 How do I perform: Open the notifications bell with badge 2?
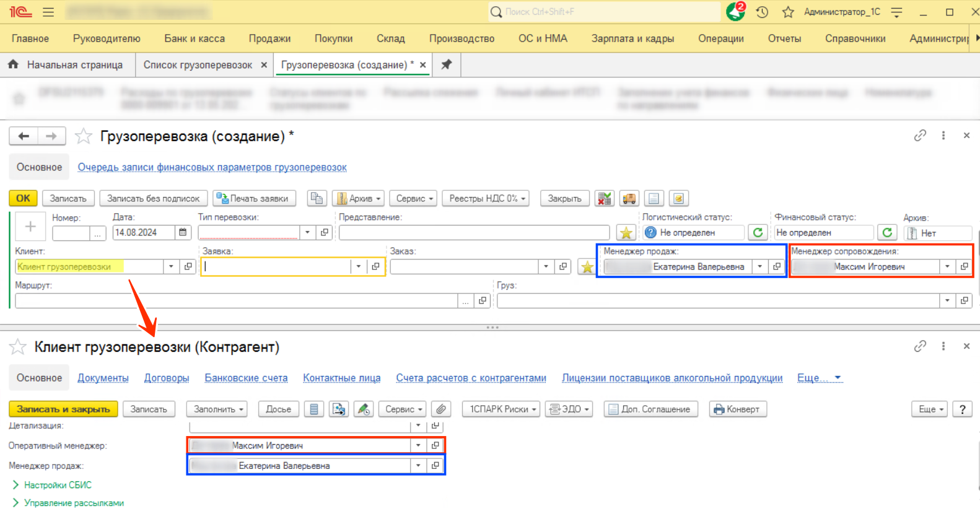pyautogui.click(x=736, y=11)
